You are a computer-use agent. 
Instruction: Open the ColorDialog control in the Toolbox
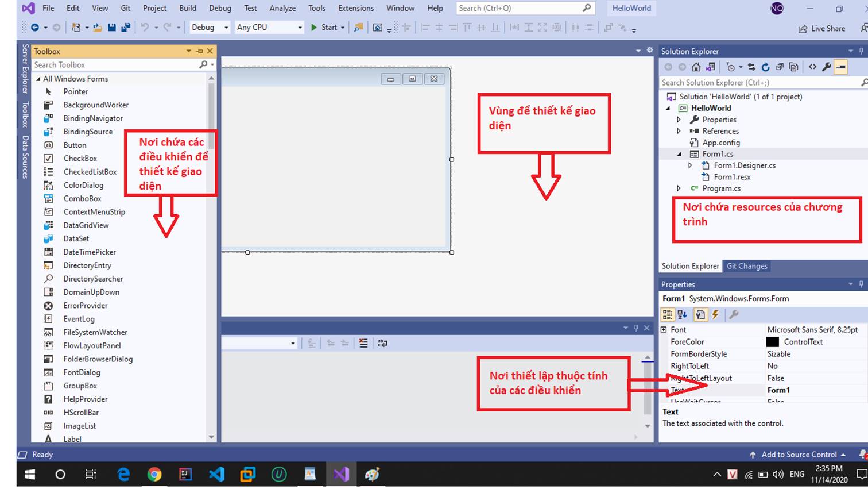84,185
